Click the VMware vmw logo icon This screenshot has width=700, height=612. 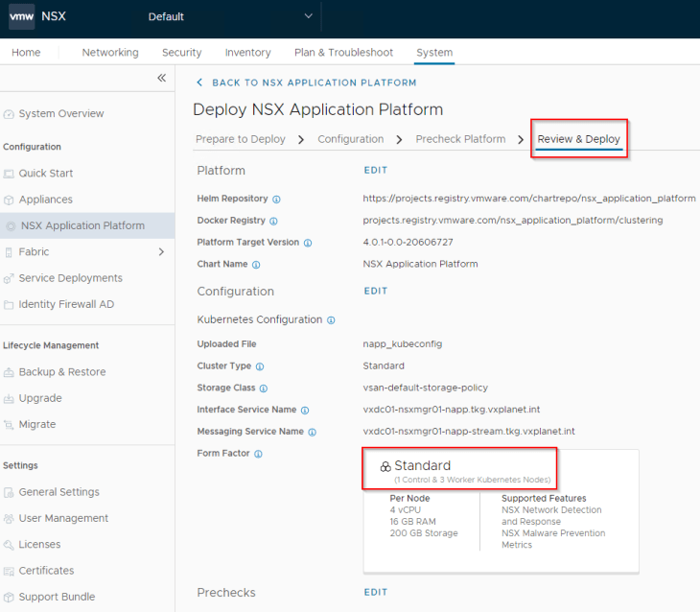21,17
